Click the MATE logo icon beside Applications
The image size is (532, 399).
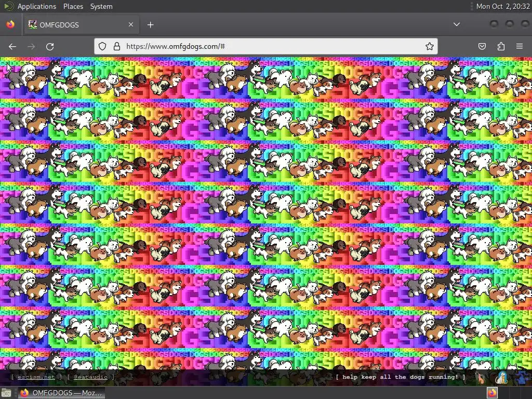[x=8, y=6]
